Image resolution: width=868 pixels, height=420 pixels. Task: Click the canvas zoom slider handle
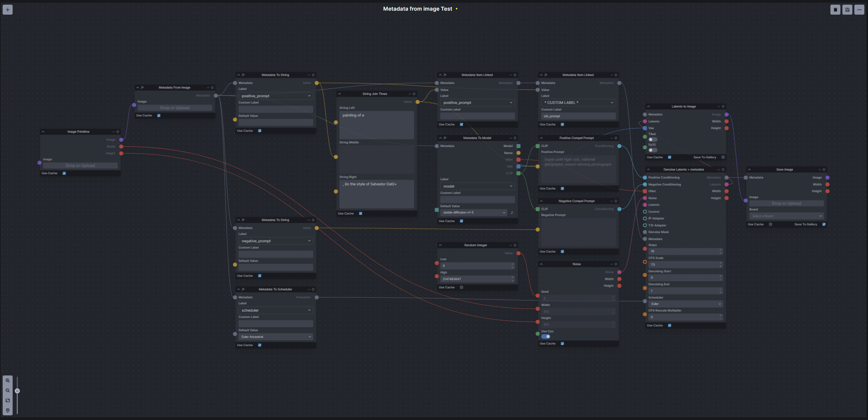[17, 391]
